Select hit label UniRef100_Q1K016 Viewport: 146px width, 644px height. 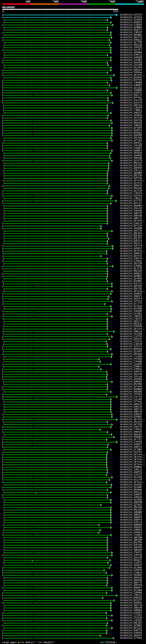(x=131, y=196)
